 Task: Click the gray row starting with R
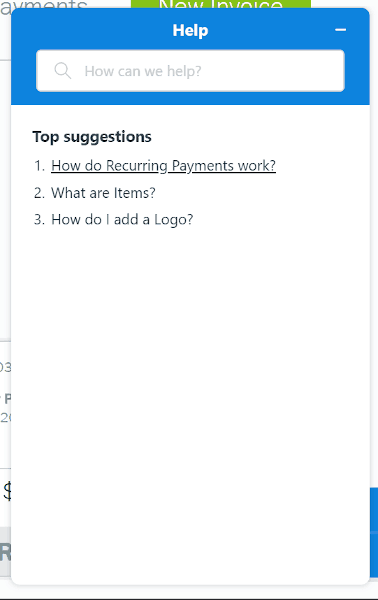(x=5, y=551)
